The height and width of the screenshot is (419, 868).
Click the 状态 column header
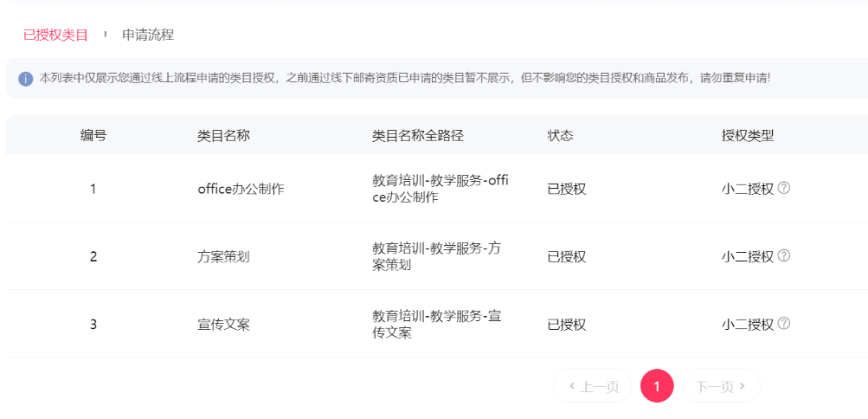[561, 136]
